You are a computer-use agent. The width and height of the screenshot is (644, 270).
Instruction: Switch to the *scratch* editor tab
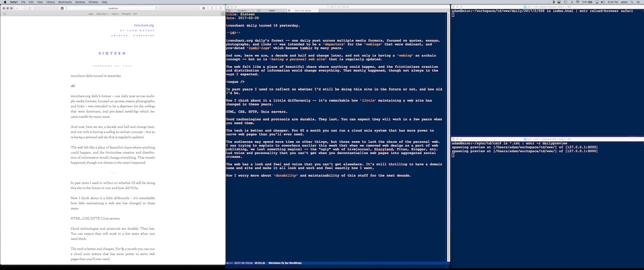click(242, 11)
